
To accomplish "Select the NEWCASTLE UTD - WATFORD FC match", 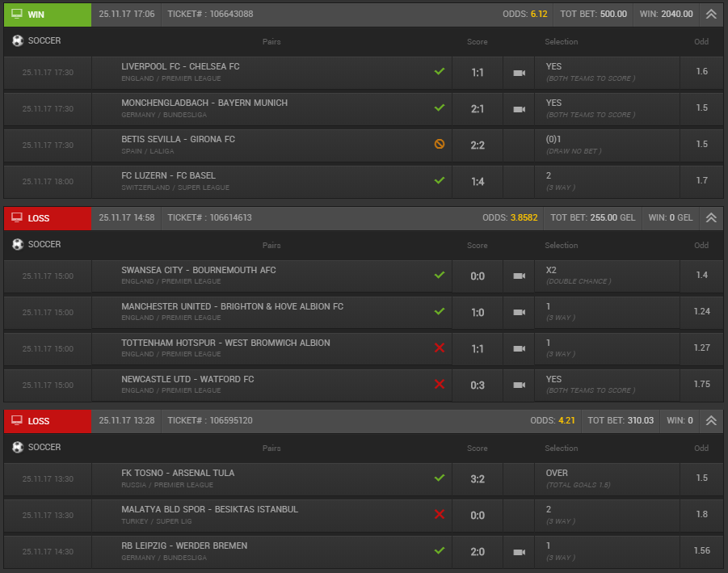I will 187,379.
